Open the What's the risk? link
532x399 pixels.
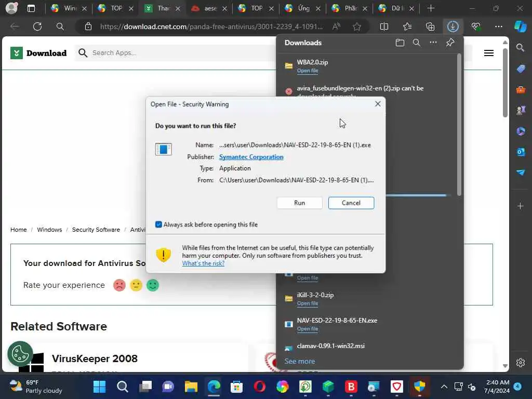[x=203, y=263]
